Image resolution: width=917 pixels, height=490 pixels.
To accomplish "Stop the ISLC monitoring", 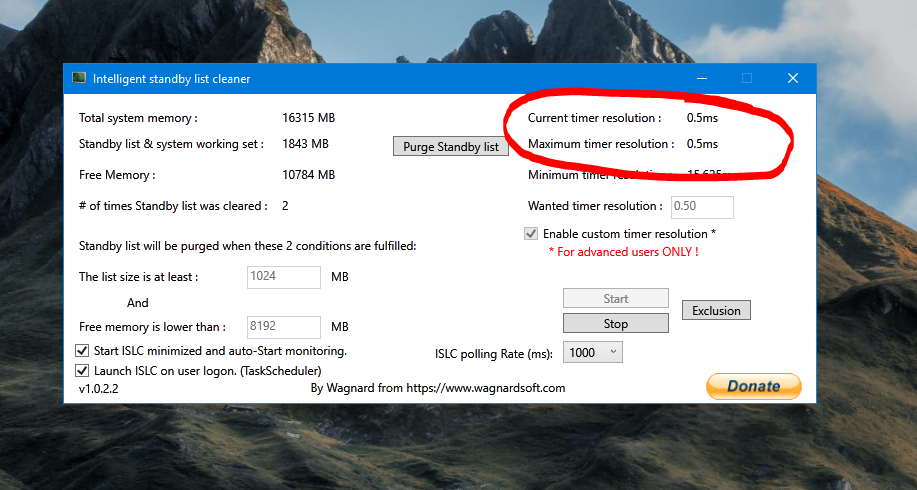I will pos(615,323).
